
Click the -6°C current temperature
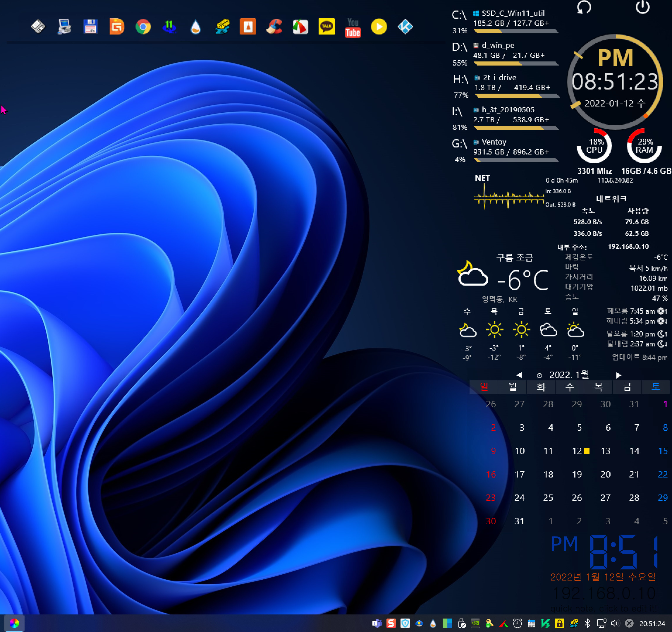(x=522, y=280)
